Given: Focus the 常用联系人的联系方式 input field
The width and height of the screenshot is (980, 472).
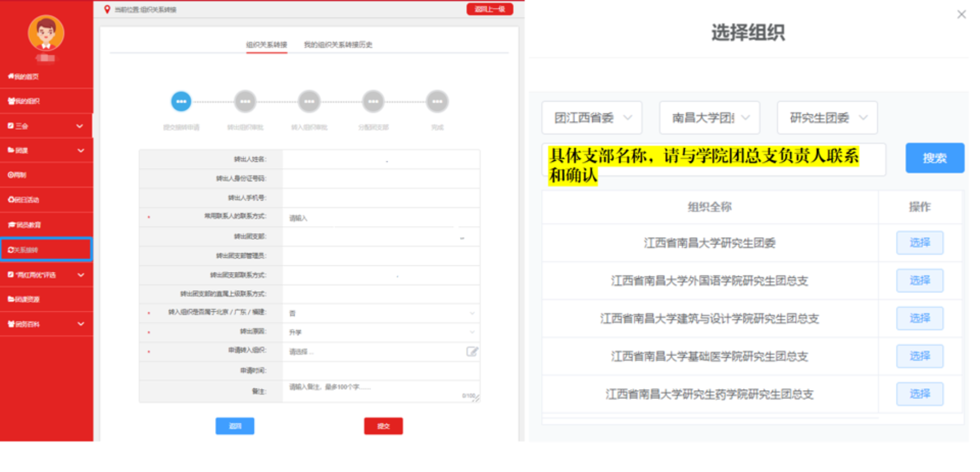Looking at the screenshot, I should tap(381, 217).
